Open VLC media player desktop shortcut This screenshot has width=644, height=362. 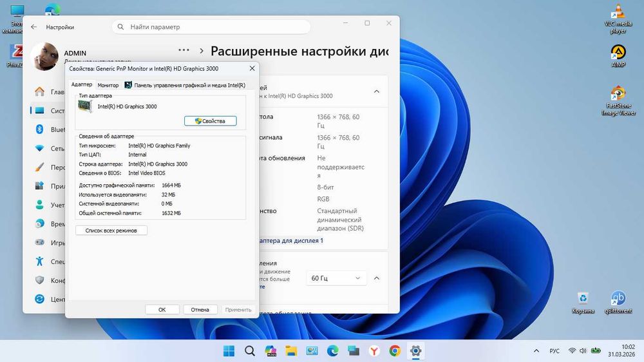point(618,19)
